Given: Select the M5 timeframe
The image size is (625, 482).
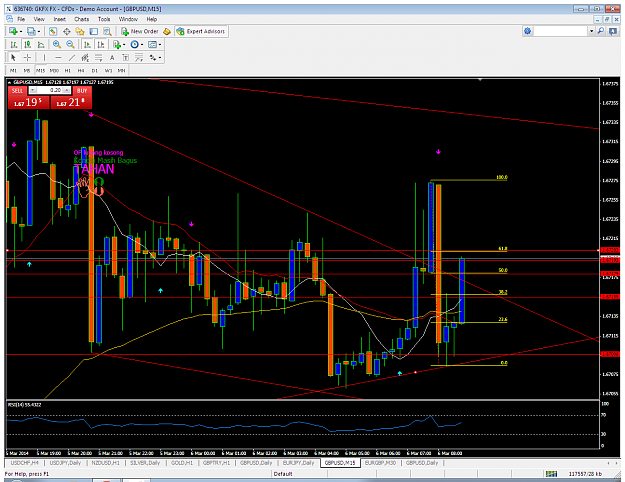Looking at the screenshot, I should click(x=27, y=71).
